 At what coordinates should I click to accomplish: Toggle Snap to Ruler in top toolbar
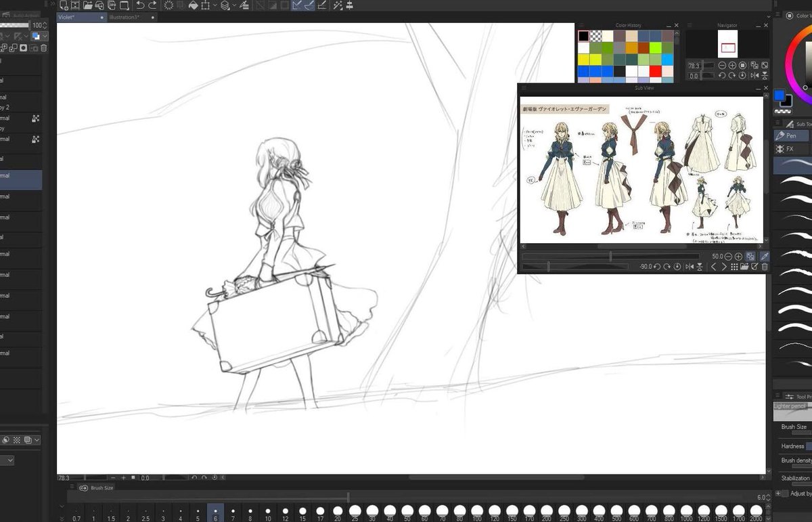[296, 5]
